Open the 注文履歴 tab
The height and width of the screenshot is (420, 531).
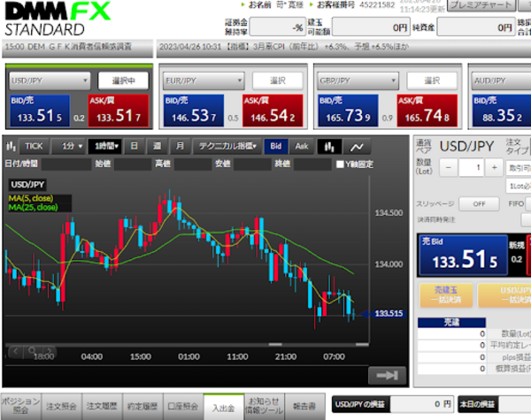(102, 406)
